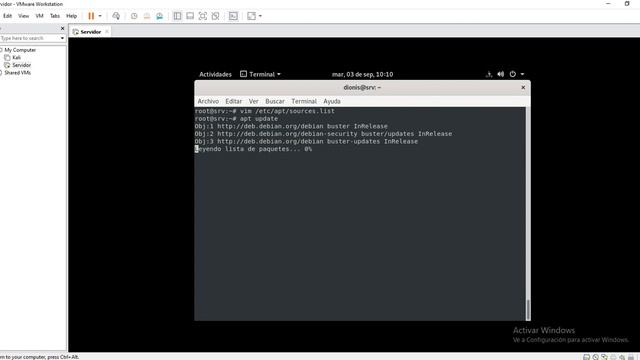The height and width of the screenshot is (360, 640).
Task: Click the send Ctrl+Alt+Del toolbar icon
Action: coord(116,16)
